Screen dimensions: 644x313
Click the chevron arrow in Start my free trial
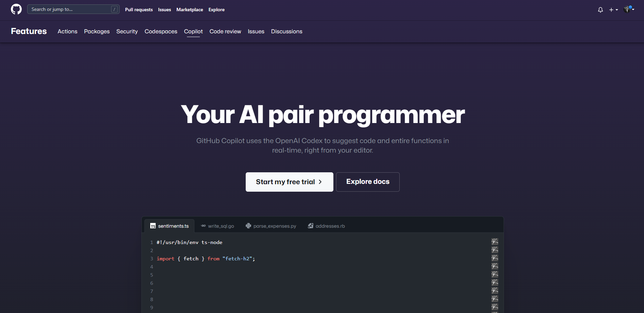pyautogui.click(x=320, y=182)
